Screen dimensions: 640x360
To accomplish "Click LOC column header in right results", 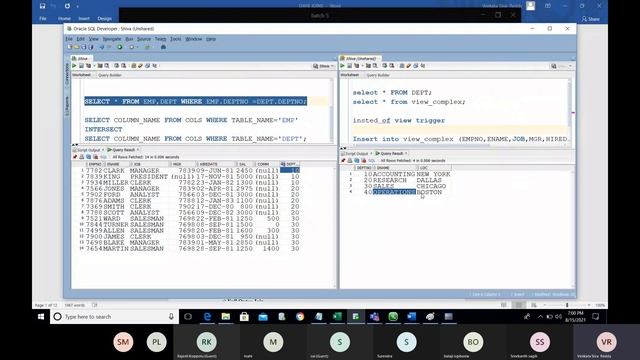I will (434, 168).
